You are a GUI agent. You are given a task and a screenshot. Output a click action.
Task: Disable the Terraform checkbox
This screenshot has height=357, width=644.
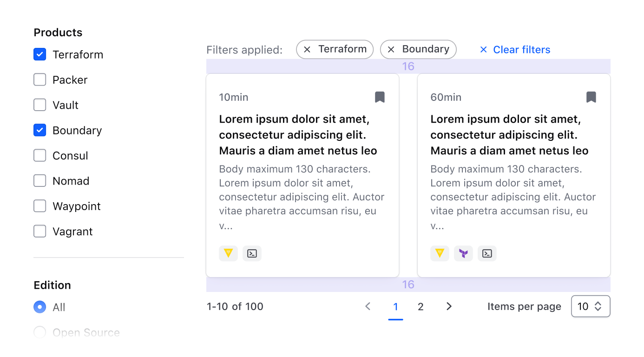[x=39, y=54]
